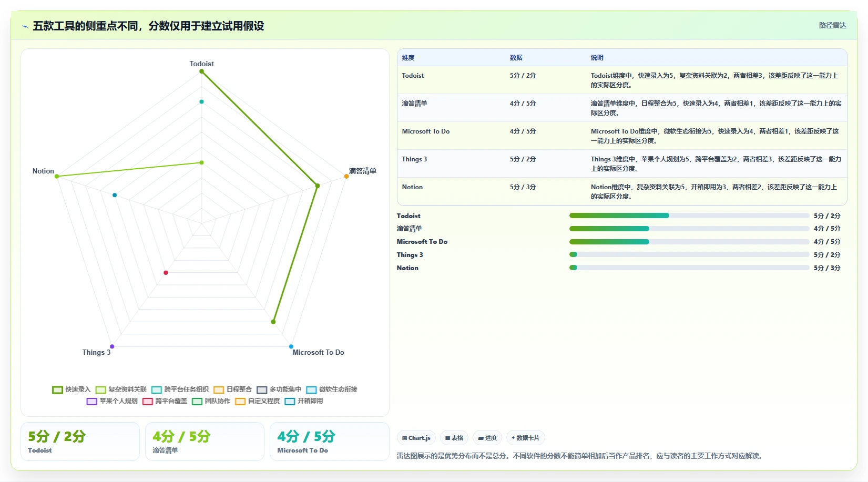Select the Things 3 table row name

(414, 159)
